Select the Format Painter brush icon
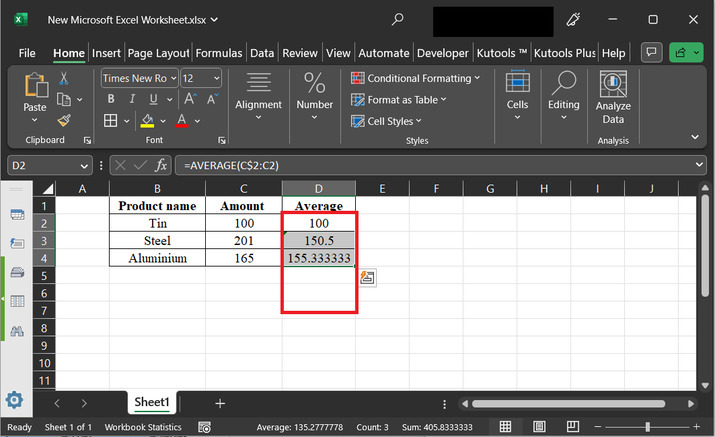715x437 pixels. (65, 120)
